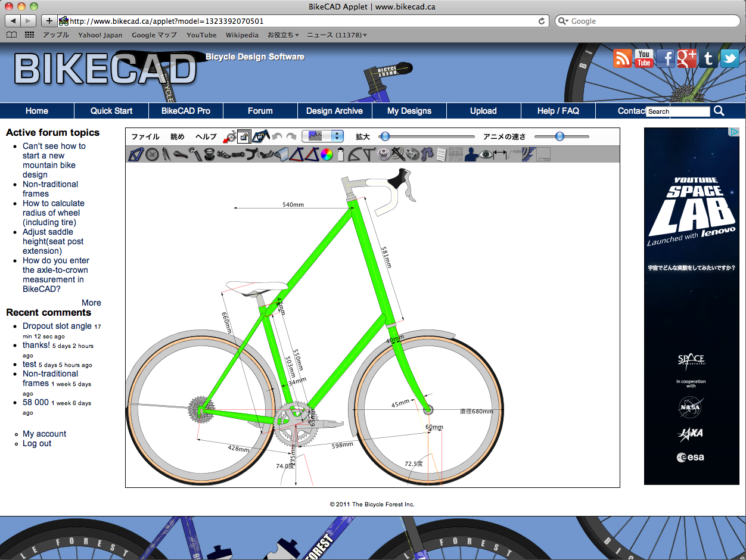Image resolution: width=746 pixels, height=560 pixels.
Task: Open the graph profile combo box
Action: 322,136
